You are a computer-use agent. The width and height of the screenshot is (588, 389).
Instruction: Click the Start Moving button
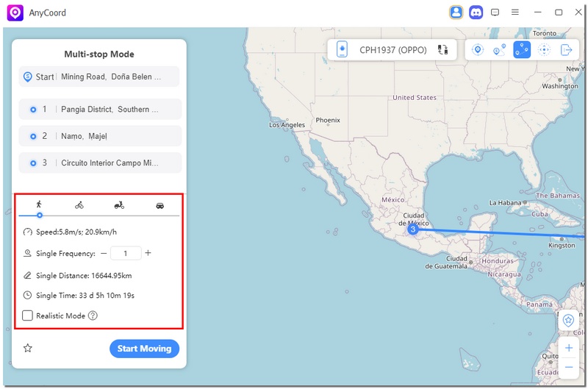pos(144,349)
